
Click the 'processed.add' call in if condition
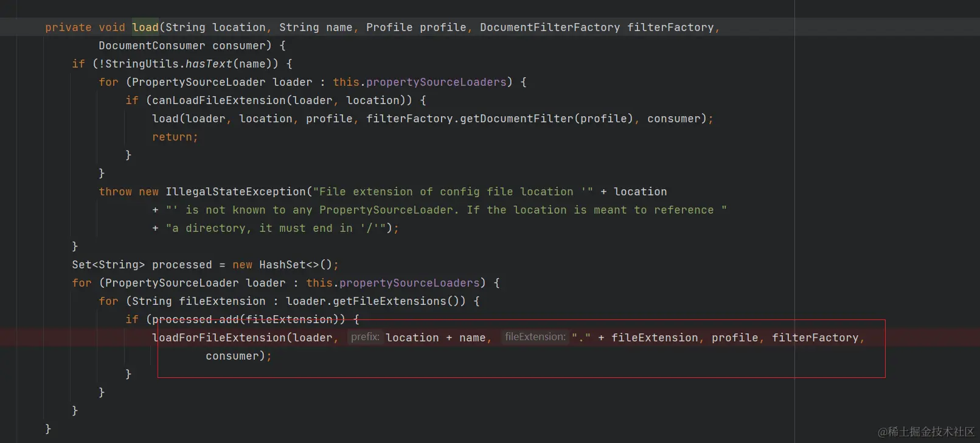(x=195, y=319)
